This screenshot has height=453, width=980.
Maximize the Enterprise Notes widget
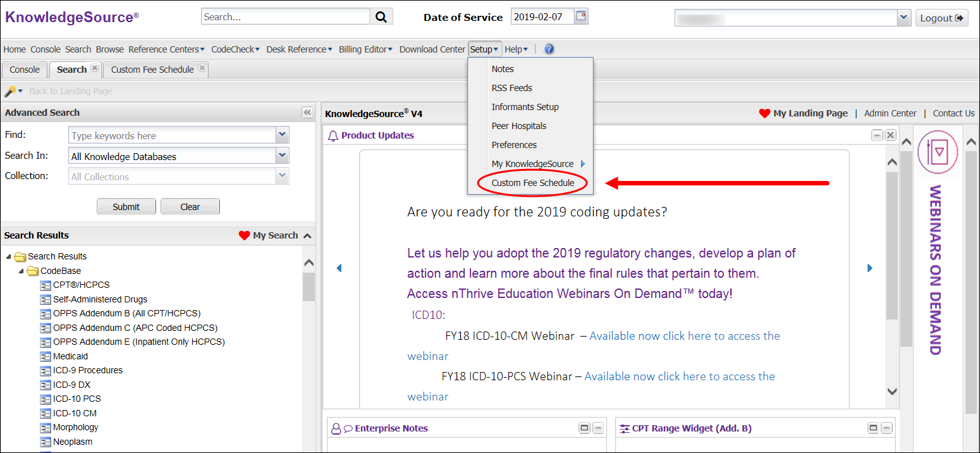click(584, 428)
